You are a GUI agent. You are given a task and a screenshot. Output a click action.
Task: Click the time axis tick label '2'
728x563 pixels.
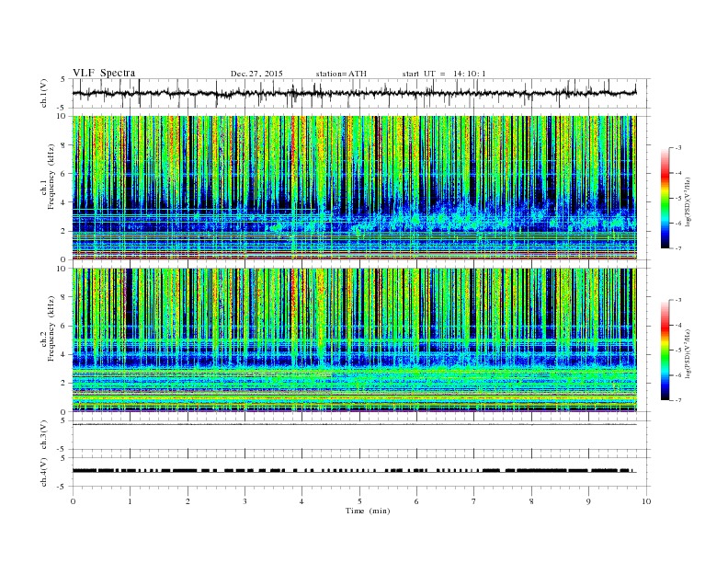[188, 501]
